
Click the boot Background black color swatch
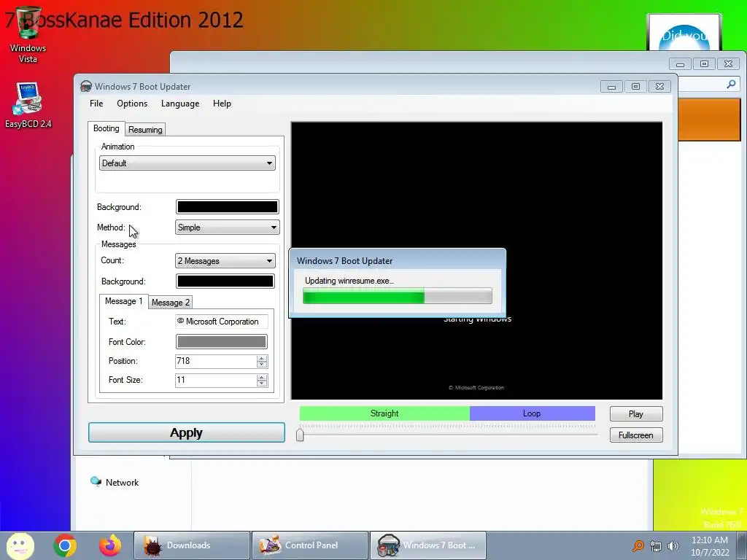(x=228, y=206)
